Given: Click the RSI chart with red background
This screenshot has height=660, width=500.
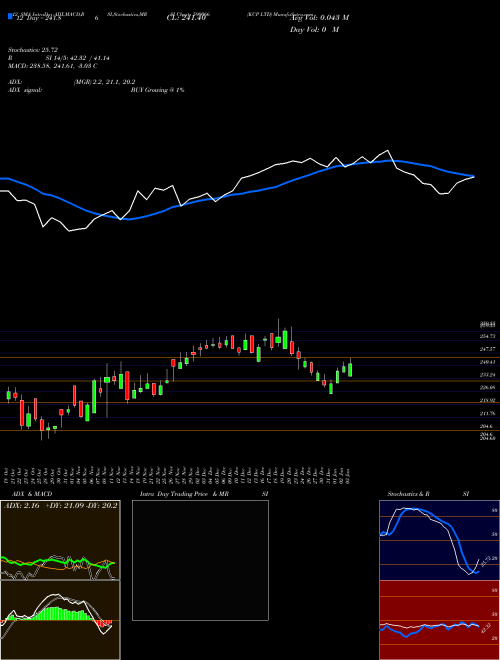Looking at the screenshot, I should point(439,620).
